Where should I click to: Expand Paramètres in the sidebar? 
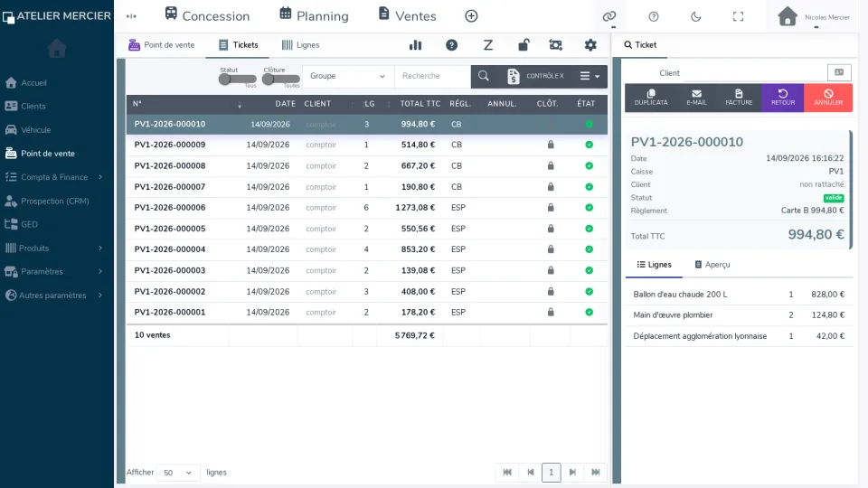click(x=56, y=272)
